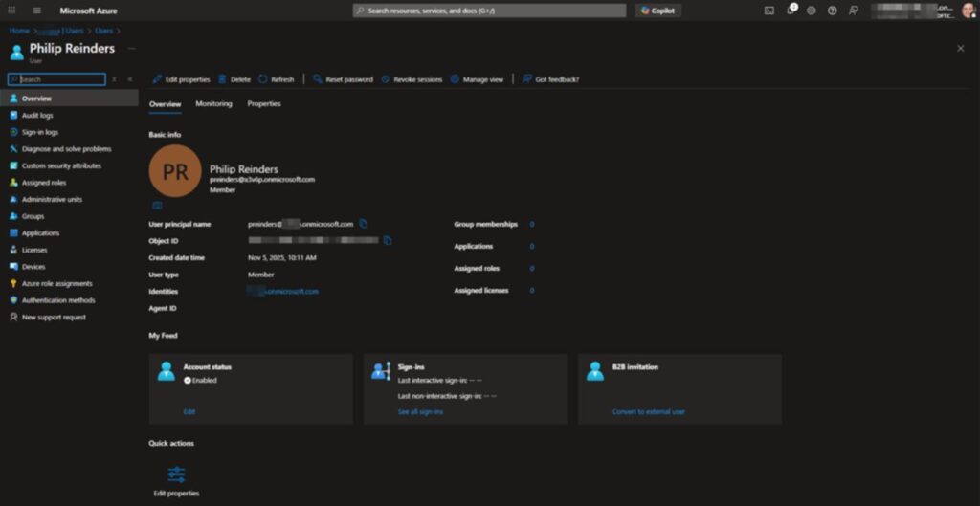Click Revoke sessions in toolbar
Screen dimensions: 980x506
coord(412,79)
